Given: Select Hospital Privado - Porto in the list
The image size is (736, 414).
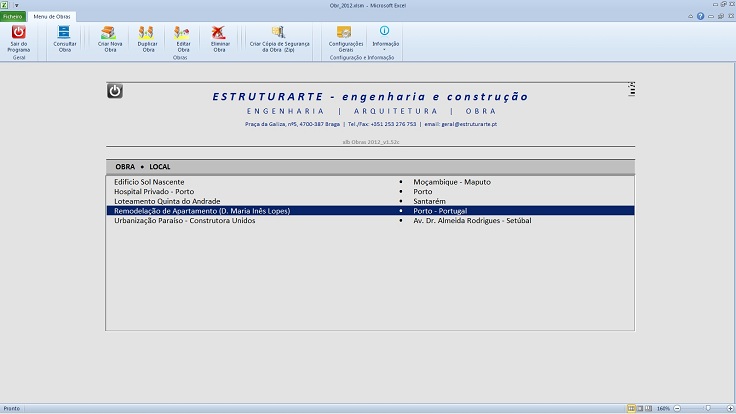Looking at the screenshot, I should click(x=154, y=191).
